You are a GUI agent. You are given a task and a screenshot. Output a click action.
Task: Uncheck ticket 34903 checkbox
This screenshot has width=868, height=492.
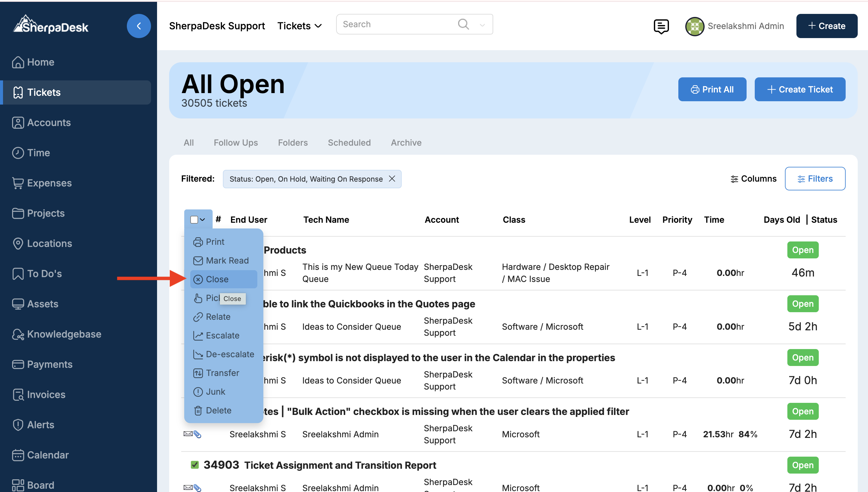[194, 464]
